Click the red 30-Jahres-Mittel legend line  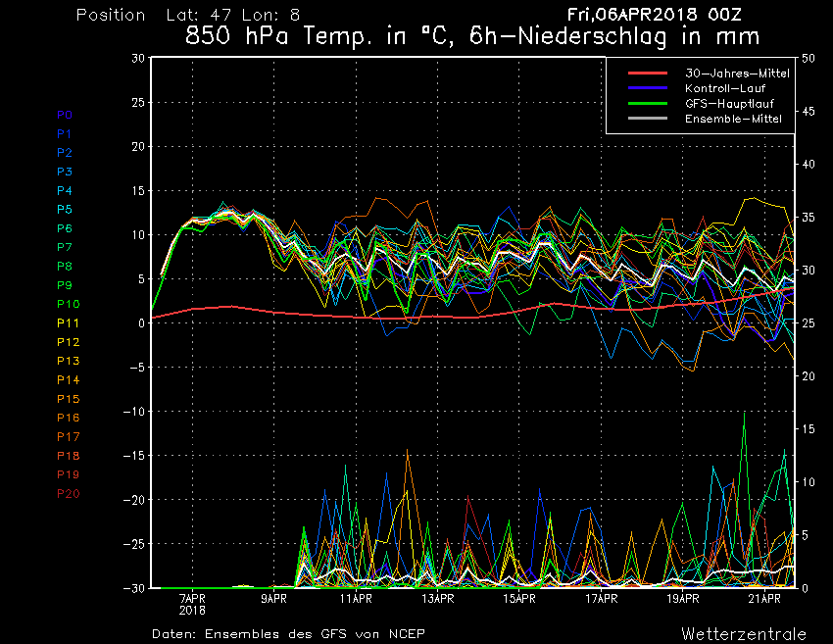[x=648, y=74]
